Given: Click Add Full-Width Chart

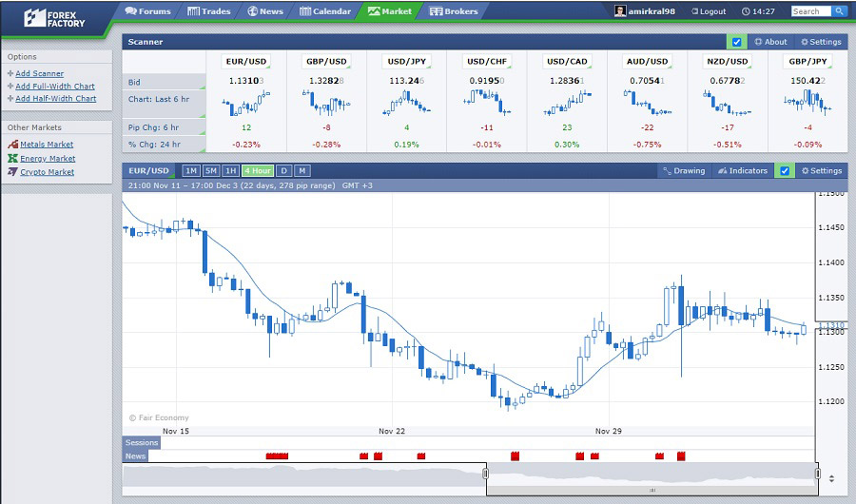Looking at the screenshot, I should click(x=54, y=86).
